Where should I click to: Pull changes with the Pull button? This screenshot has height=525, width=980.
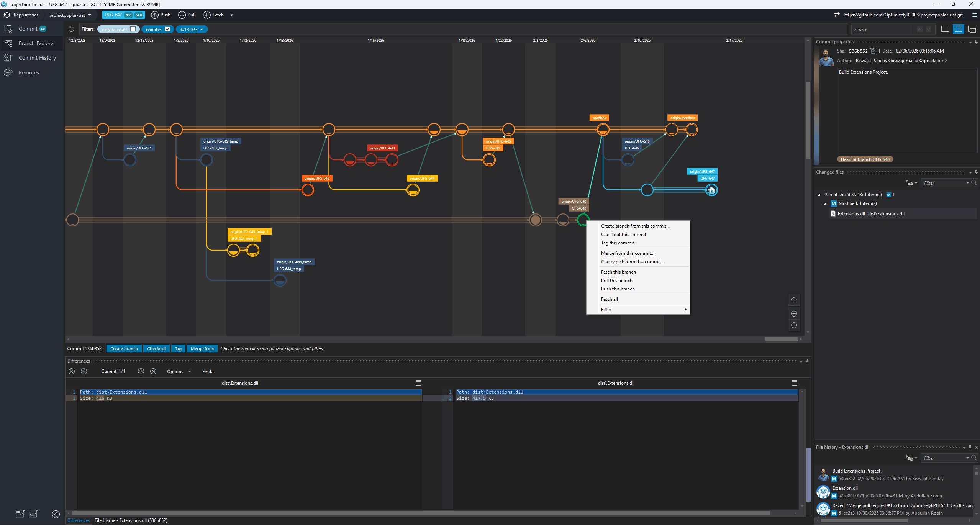(x=187, y=15)
